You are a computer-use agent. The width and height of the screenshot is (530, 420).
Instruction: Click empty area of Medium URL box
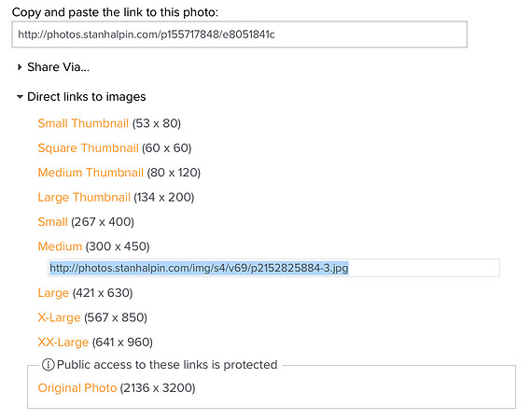[424, 268]
